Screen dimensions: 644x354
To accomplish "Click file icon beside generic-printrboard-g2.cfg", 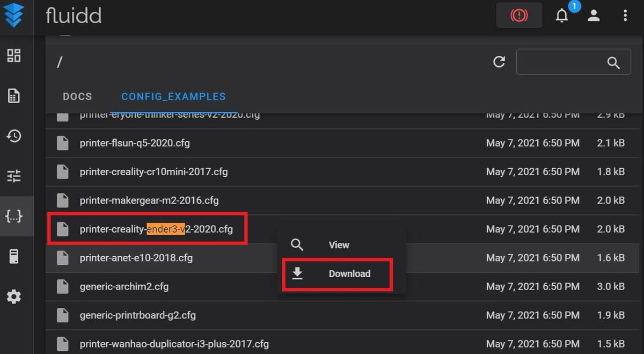I will pyautogui.click(x=63, y=315).
